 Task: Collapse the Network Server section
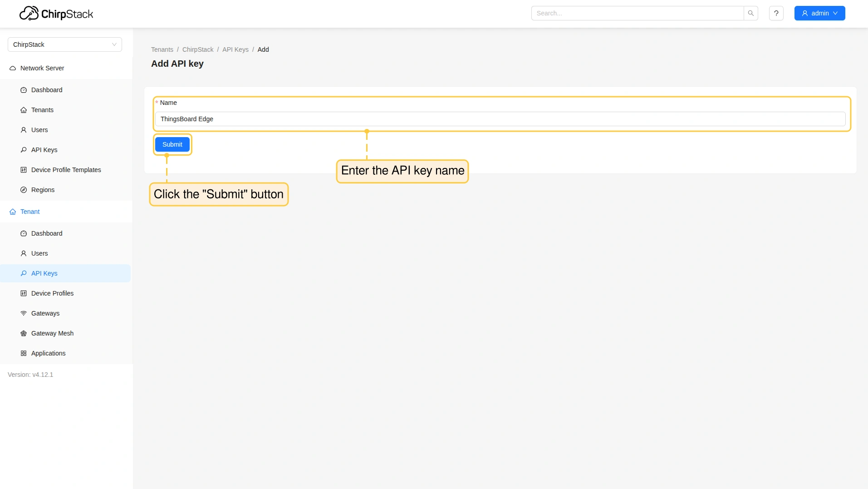coord(42,68)
